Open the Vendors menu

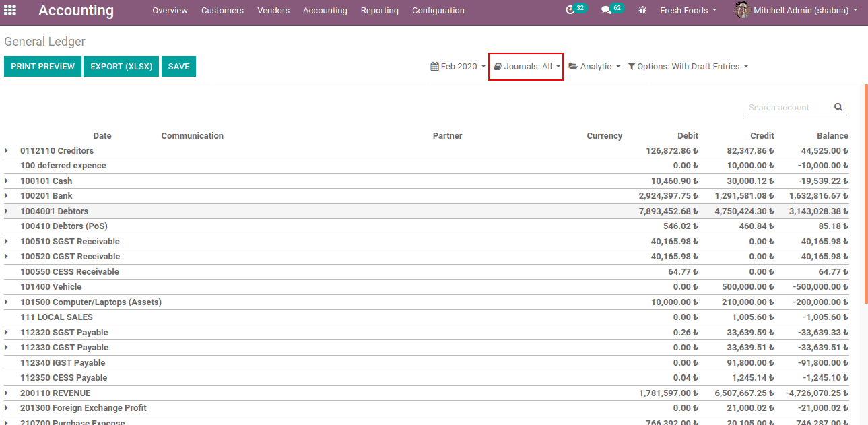click(x=273, y=10)
